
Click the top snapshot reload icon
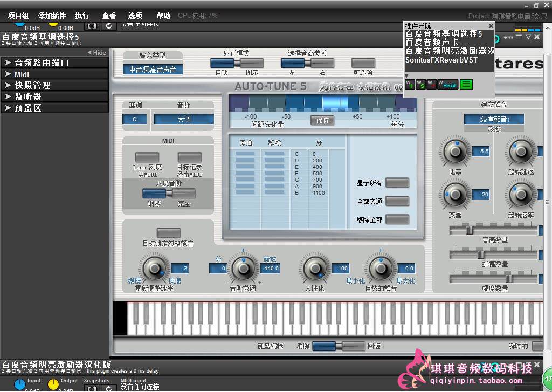pos(109,26)
